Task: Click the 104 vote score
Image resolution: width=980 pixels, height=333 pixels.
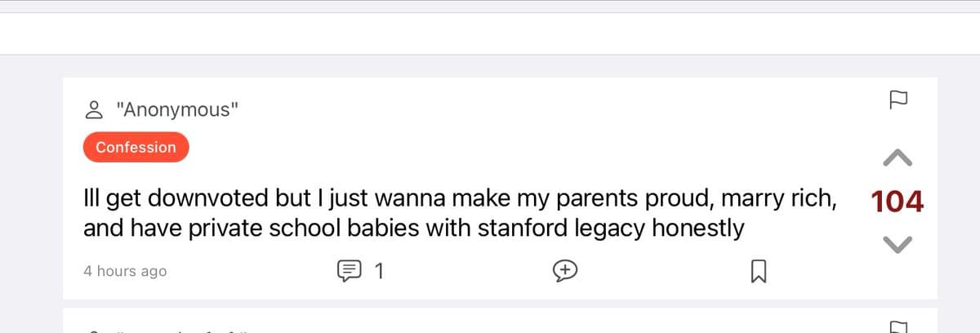Action: coord(898,202)
